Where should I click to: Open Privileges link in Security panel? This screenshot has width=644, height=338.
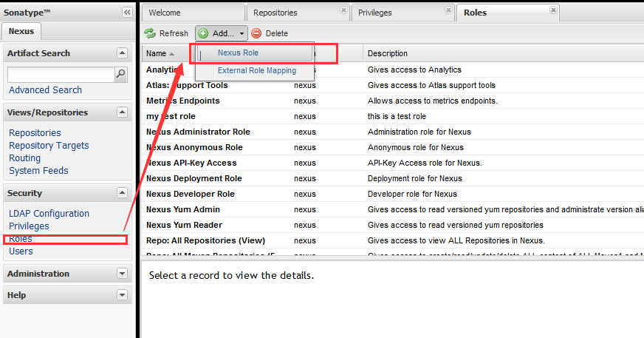coord(29,226)
